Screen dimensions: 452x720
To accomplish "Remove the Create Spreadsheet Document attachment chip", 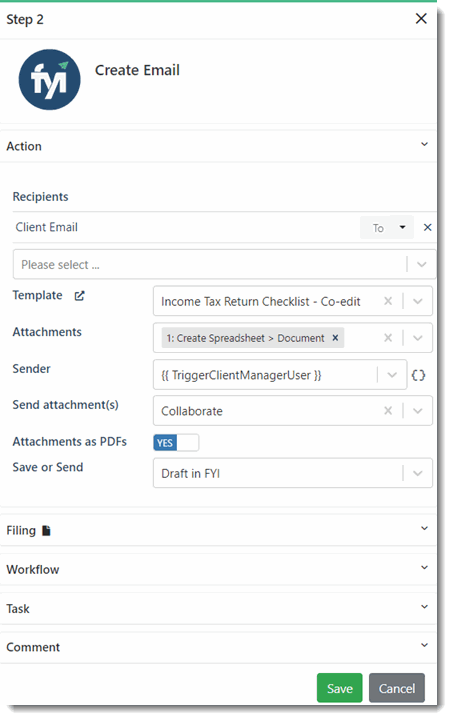I will click(335, 338).
